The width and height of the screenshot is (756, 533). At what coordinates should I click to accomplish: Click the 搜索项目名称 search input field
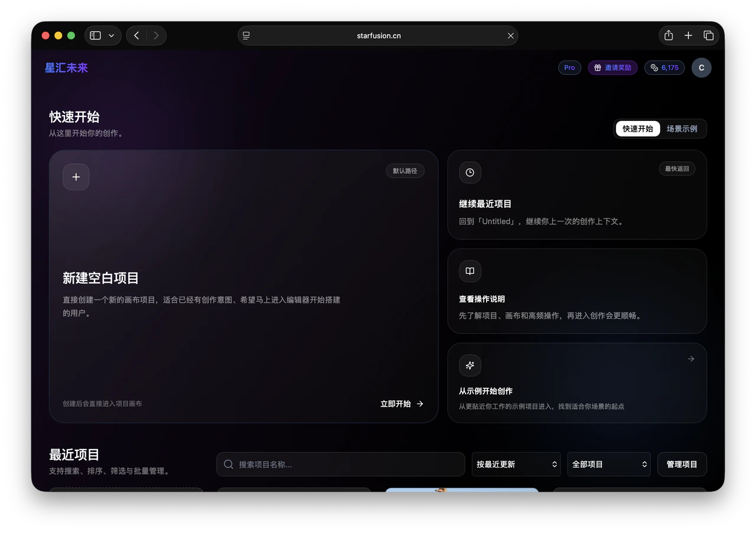(x=340, y=464)
